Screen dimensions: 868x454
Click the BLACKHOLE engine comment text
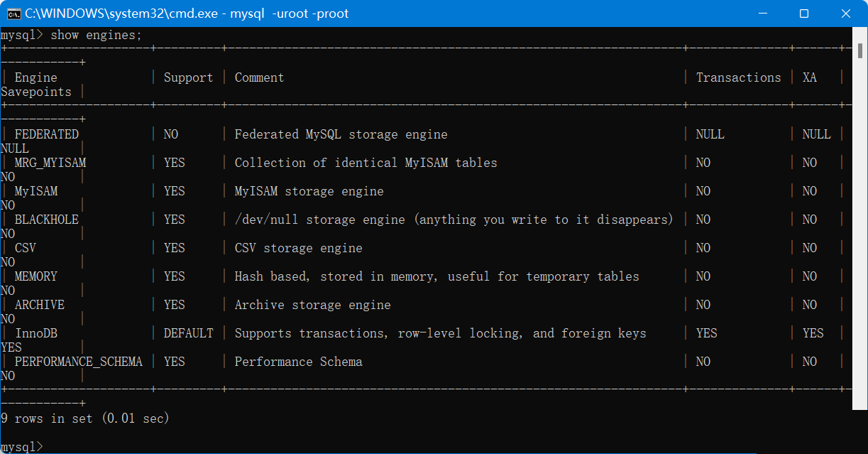click(x=454, y=220)
